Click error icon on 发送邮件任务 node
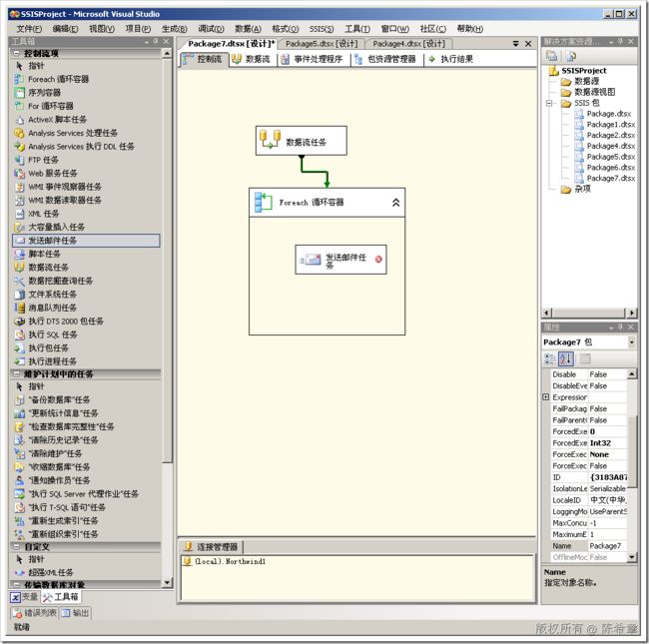649x644 pixels. point(378,259)
